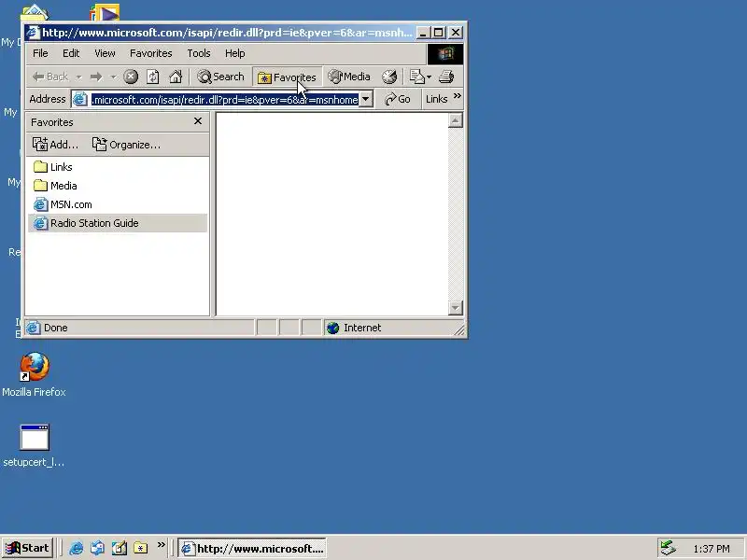
Task: Click the Edit page toolbar icon
Action: coord(416,77)
